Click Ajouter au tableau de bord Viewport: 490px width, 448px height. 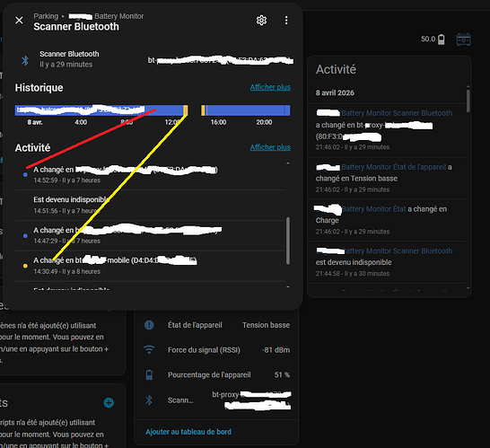(188, 432)
